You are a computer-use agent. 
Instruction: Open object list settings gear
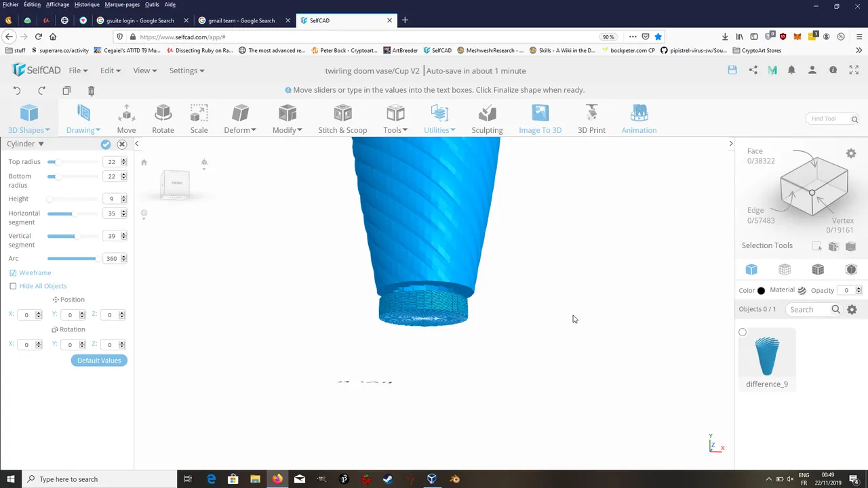852,310
